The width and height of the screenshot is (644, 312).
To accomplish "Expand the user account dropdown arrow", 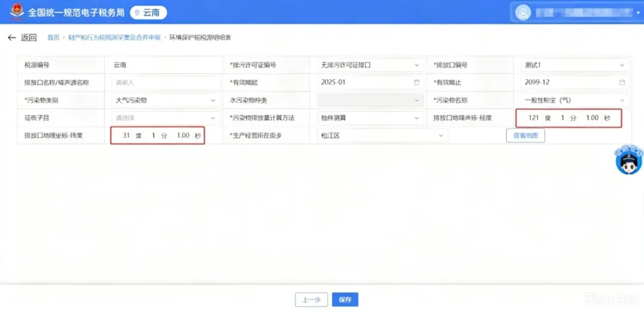I will 638,13.
